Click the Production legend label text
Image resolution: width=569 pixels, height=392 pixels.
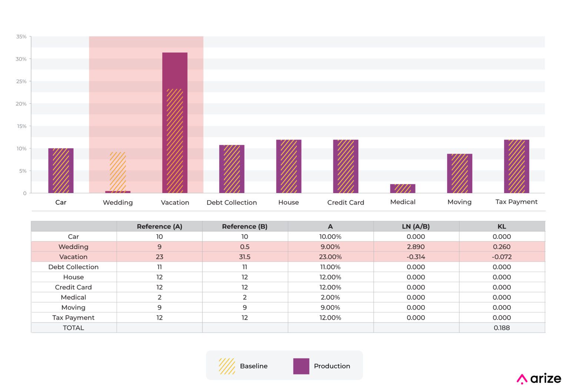click(332, 366)
